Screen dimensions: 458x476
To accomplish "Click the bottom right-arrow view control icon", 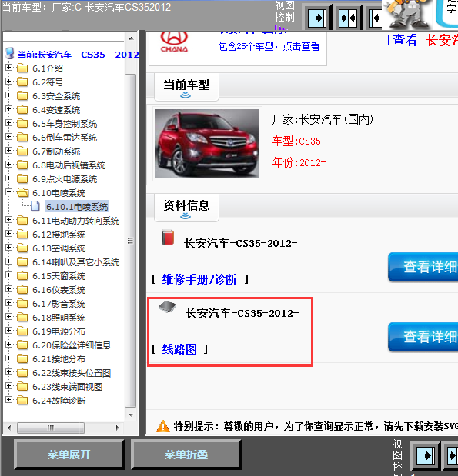I will pos(425,456).
